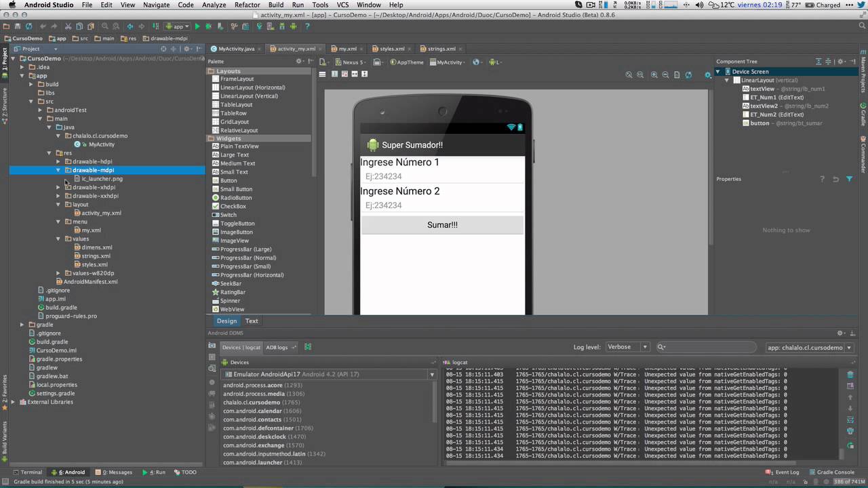
Task: Click the Navigate Back arrow toolbar icon
Action: click(x=130, y=26)
